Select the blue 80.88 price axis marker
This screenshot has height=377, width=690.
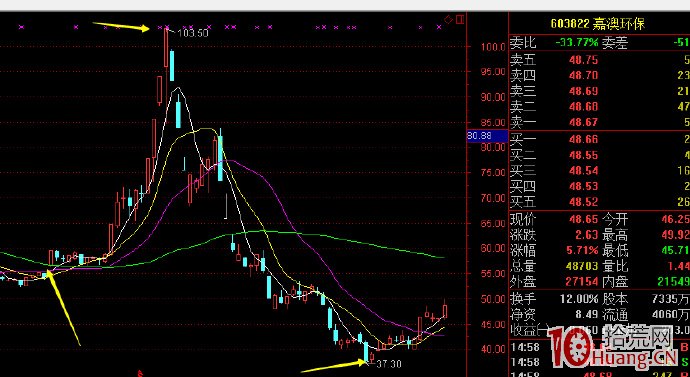tap(481, 136)
